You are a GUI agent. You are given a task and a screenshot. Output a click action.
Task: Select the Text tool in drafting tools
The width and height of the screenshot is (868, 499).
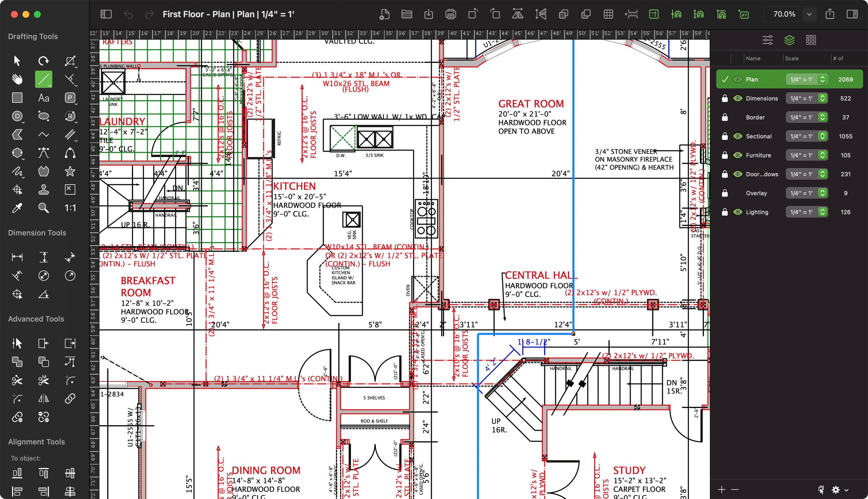(x=43, y=98)
